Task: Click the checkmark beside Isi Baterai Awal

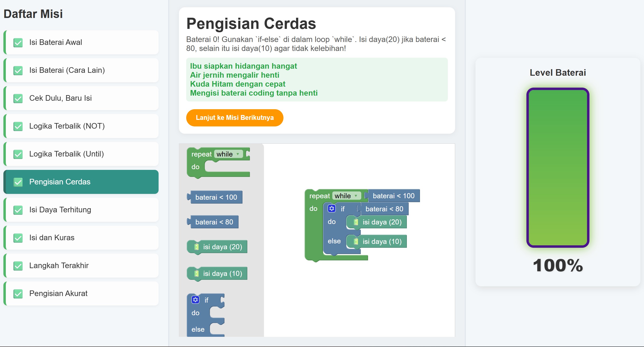Action: coord(18,42)
